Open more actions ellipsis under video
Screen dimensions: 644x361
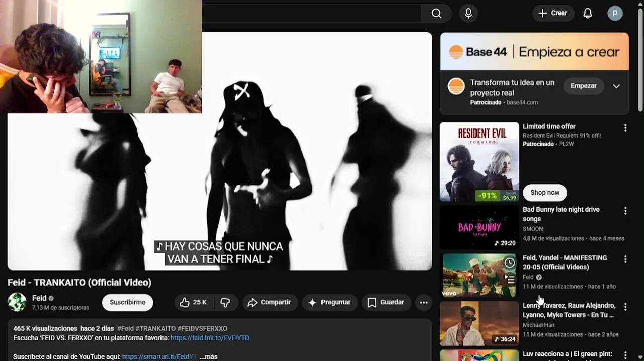(x=424, y=302)
